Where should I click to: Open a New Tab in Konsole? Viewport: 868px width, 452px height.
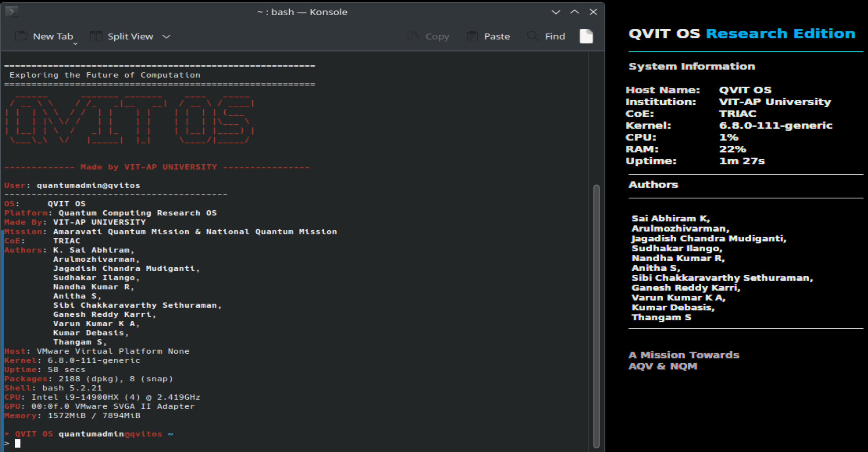click(44, 36)
